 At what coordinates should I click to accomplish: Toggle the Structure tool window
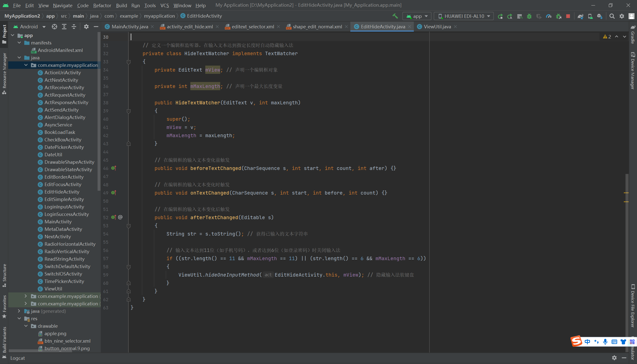(4, 275)
